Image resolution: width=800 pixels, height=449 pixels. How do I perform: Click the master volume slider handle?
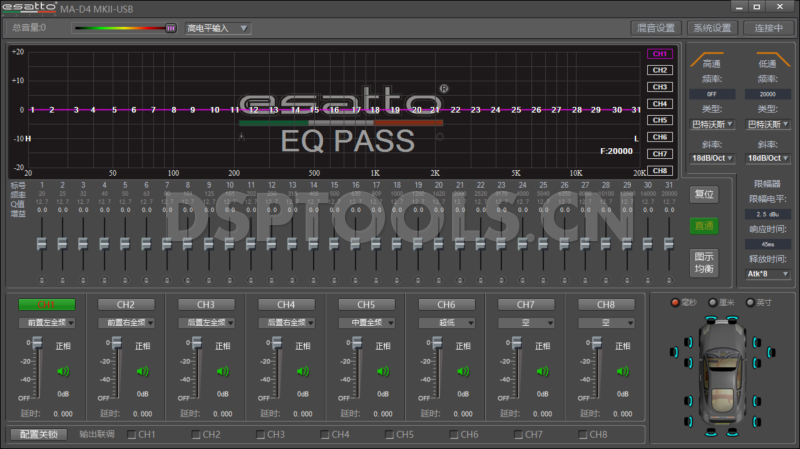pos(171,28)
